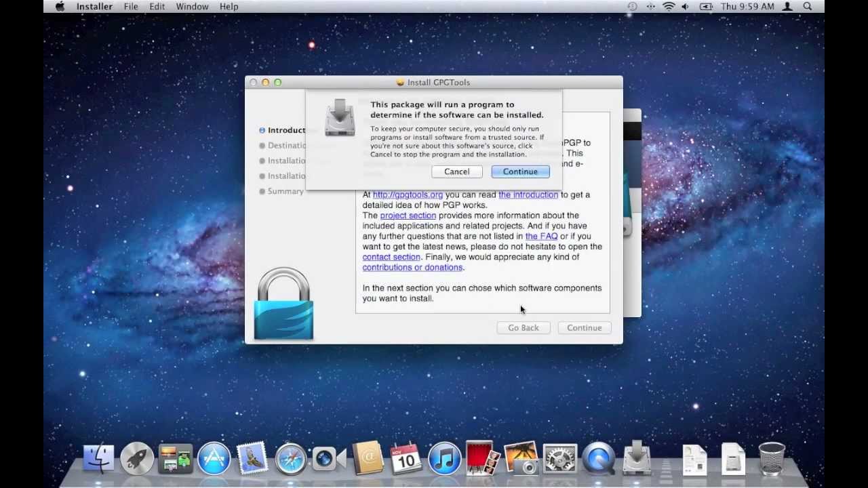Click the dimmed bottom Continue button
The image size is (868, 488).
[584, 327]
